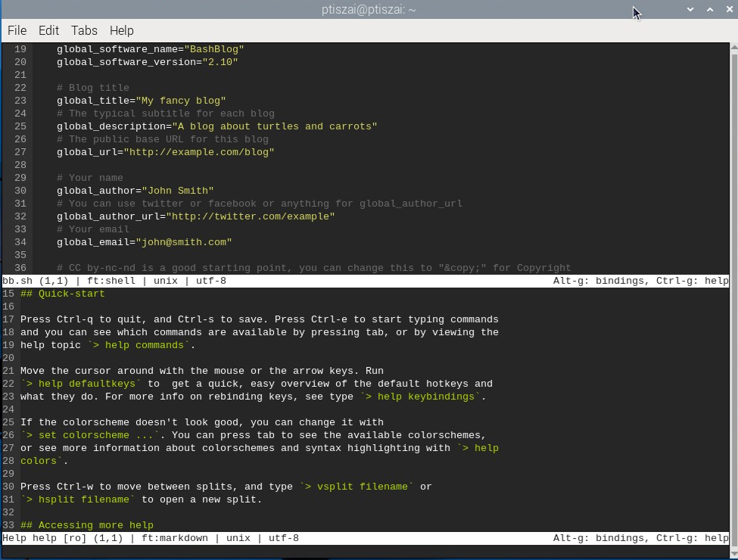
Task: Open the Tabs menu
Action: 84,30
